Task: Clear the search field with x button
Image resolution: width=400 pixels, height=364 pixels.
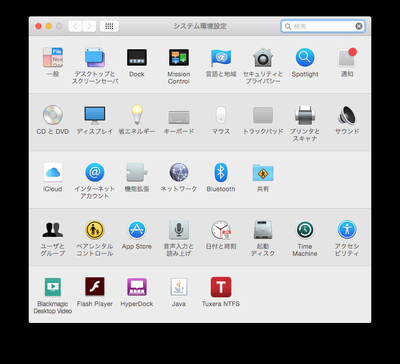Action: pos(359,26)
